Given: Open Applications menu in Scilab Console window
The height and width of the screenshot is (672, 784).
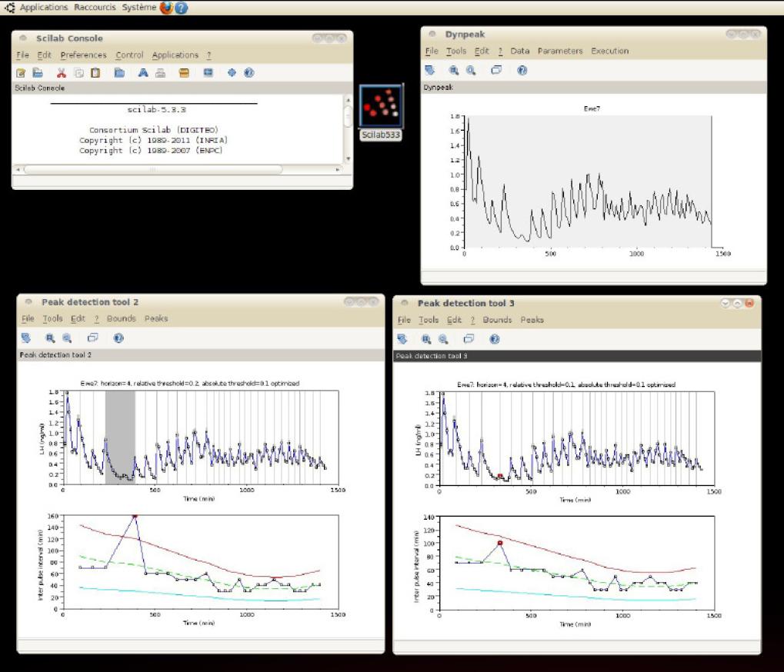Looking at the screenshot, I should pos(175,55).
